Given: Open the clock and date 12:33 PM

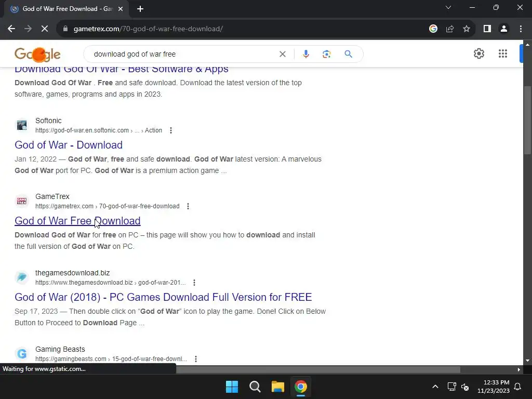Looking at the screenshot, I should tap(494, 387).
